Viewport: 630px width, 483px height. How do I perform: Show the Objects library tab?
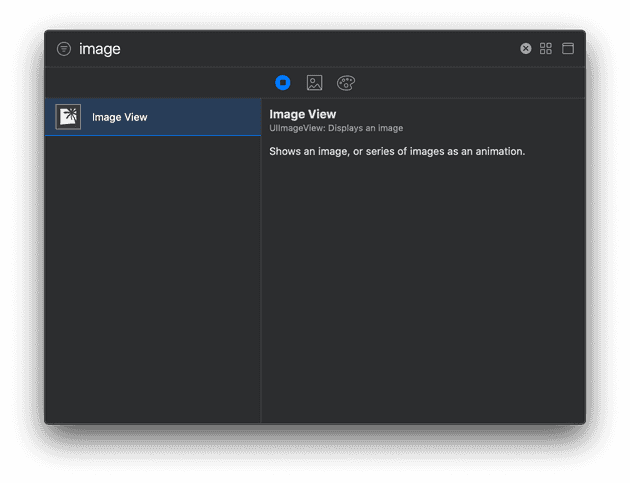(x=283, y=83)
